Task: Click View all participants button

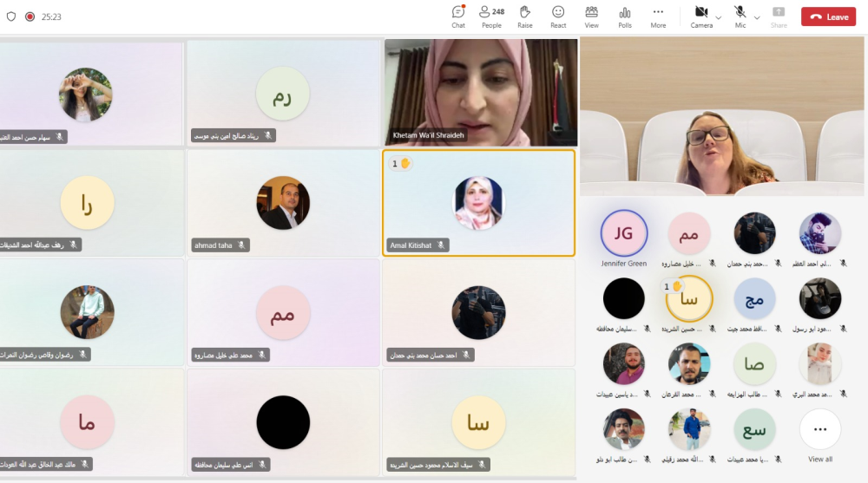Action: coord(819,434)
